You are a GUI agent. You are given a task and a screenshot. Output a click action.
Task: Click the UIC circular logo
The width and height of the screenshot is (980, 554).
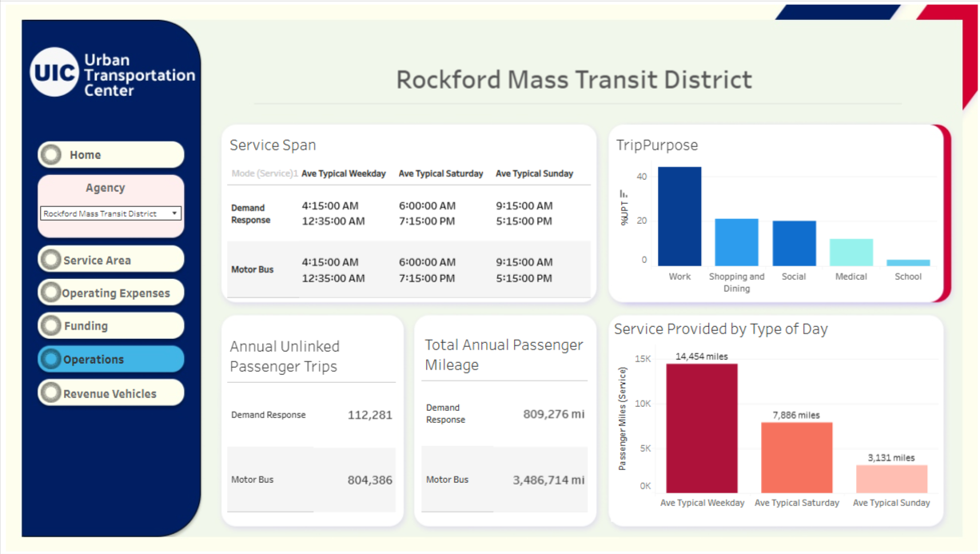55,73
